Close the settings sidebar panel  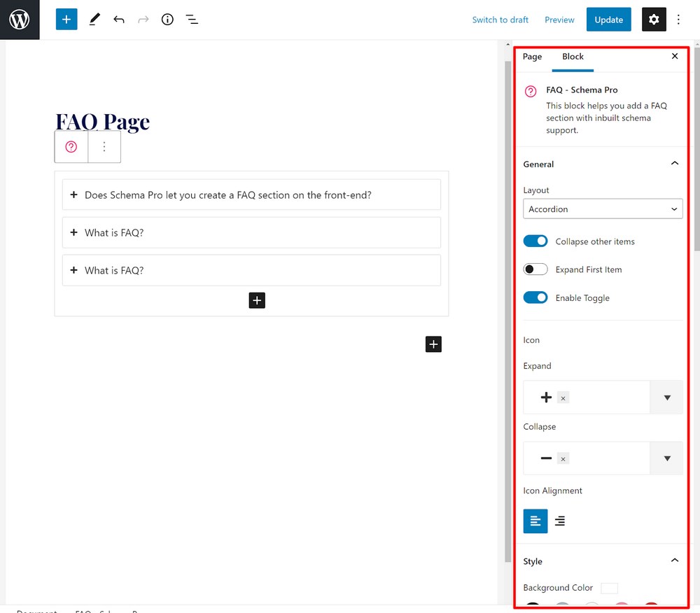675,56
